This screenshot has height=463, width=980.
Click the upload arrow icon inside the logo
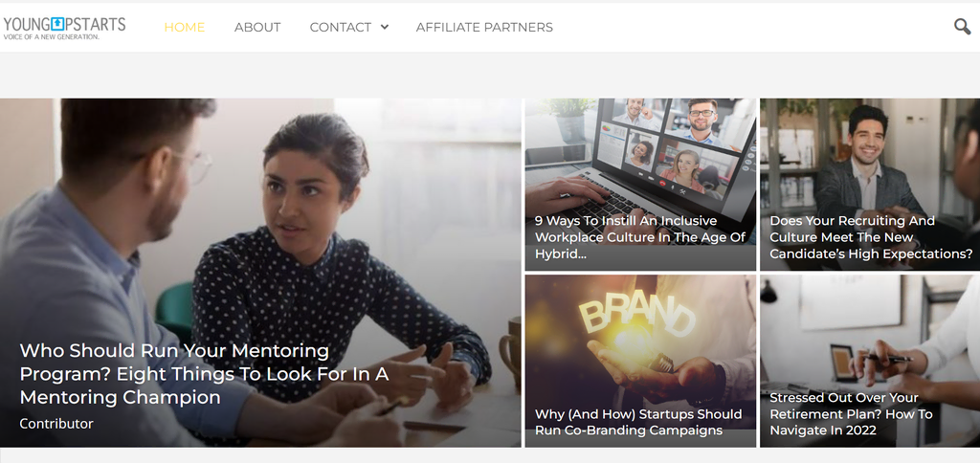coord(58,23)
